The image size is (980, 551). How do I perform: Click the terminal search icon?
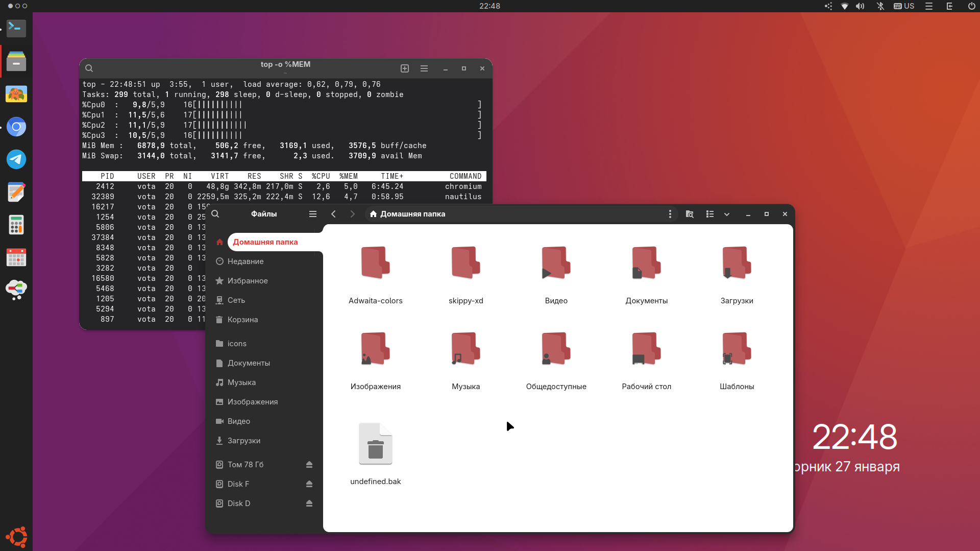[x=89, y=68]
